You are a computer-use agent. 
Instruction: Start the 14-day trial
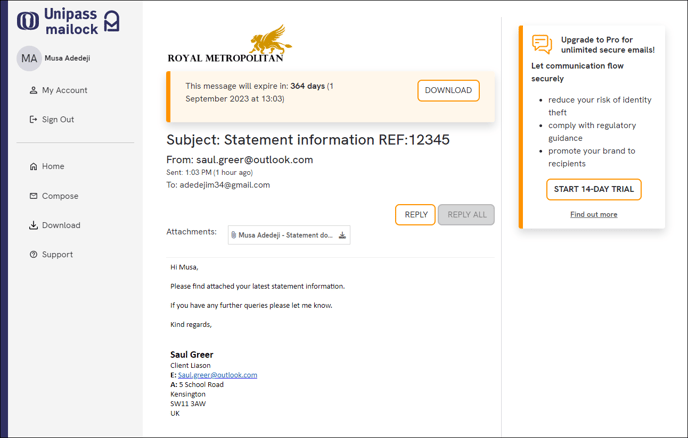point(594,190)
